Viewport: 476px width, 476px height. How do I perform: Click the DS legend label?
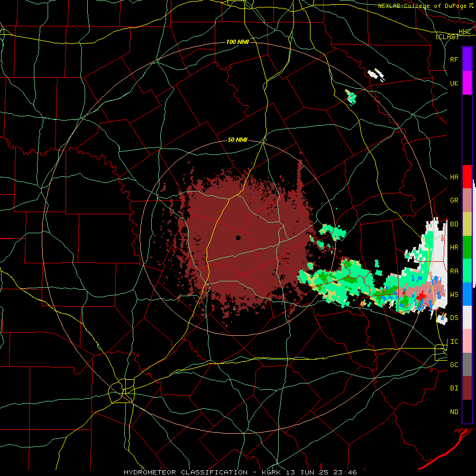pos(454,318)
